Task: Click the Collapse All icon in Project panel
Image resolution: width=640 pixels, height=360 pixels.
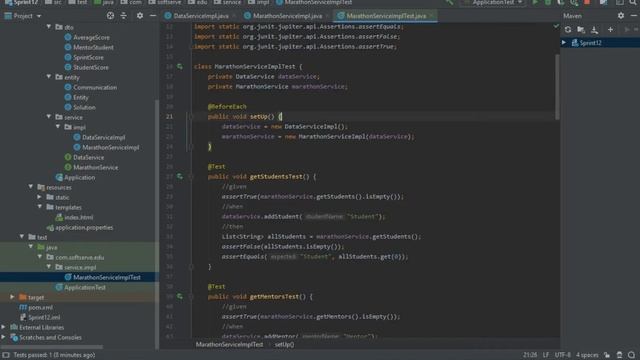Action: [x=124, y=16]
